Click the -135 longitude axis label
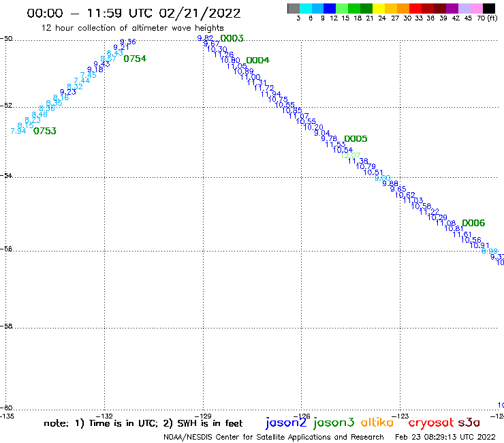The width and height of the screenshot is (504, 443). click(6, 416)
